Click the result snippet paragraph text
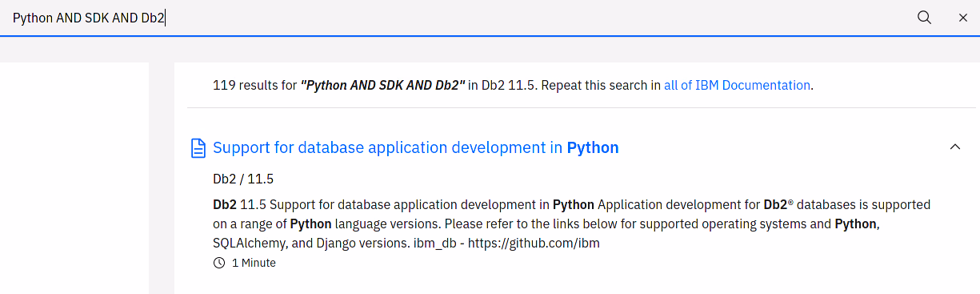The width and height of the screenshot is (980, 294). (571, 224)
